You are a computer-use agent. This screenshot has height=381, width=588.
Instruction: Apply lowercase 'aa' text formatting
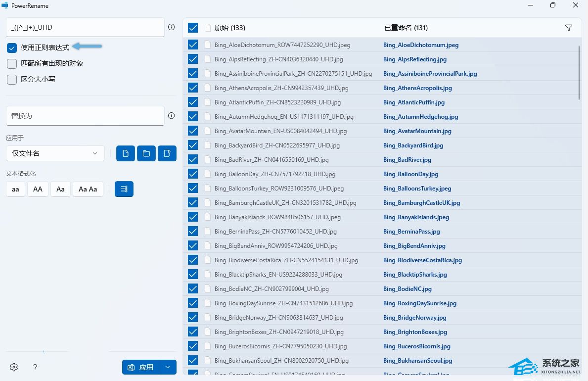pos(15,189)
